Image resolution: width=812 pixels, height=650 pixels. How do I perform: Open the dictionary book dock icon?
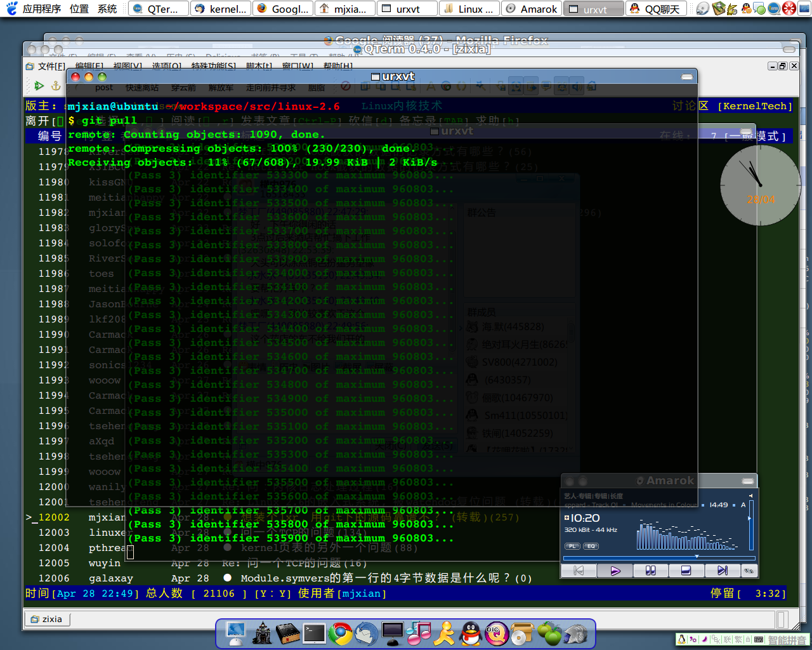(x=288, y=633)
